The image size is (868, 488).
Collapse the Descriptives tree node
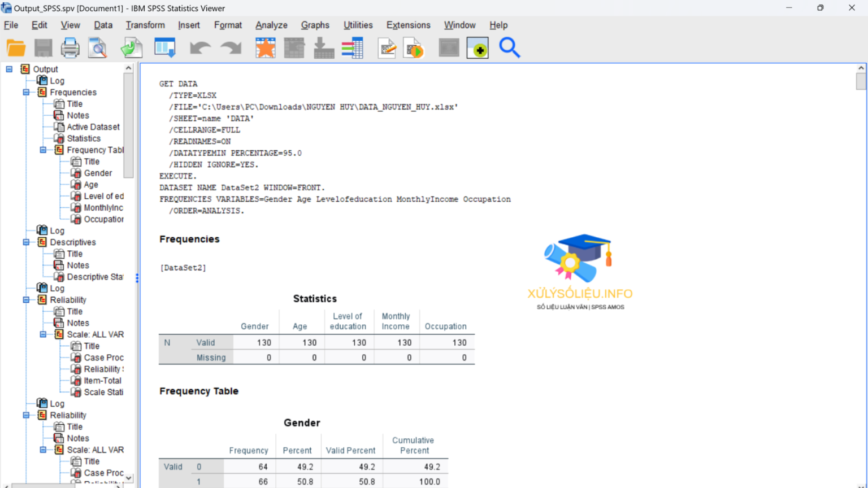[26, 242]
